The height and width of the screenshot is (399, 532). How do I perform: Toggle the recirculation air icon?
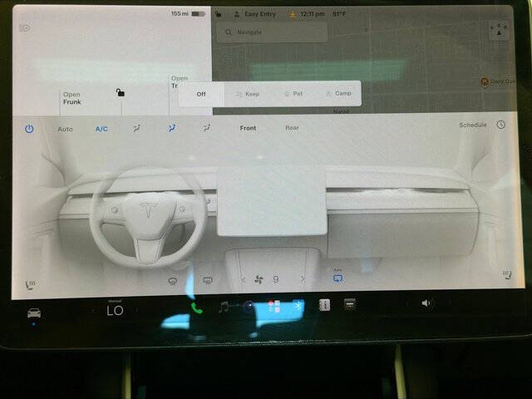pos(337,278)
